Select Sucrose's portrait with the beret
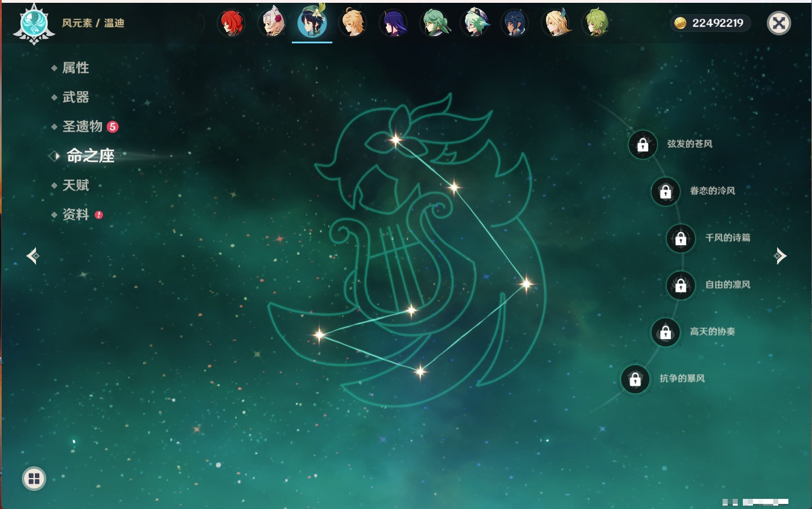This screenshot has width=812, height=509. click(x=475, y=23)
